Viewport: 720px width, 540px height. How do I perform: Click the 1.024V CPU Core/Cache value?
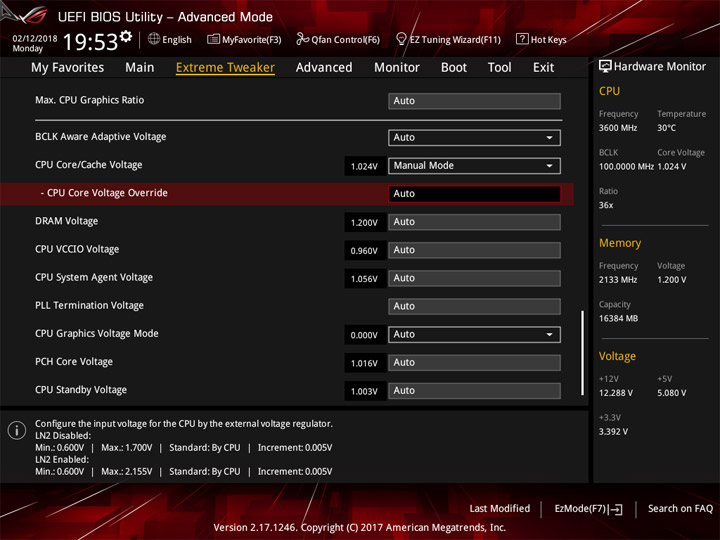click(x=364, y=167)
